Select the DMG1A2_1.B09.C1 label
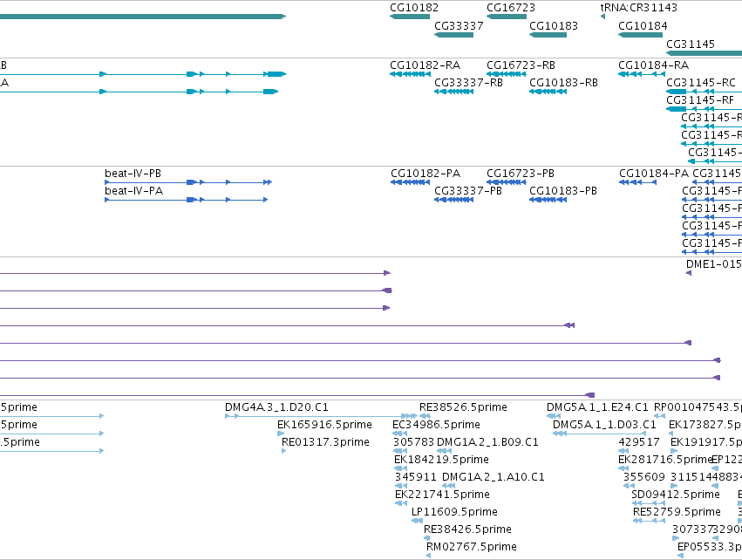The width and height of the screenshot is (742, 560). coord(487,442)
